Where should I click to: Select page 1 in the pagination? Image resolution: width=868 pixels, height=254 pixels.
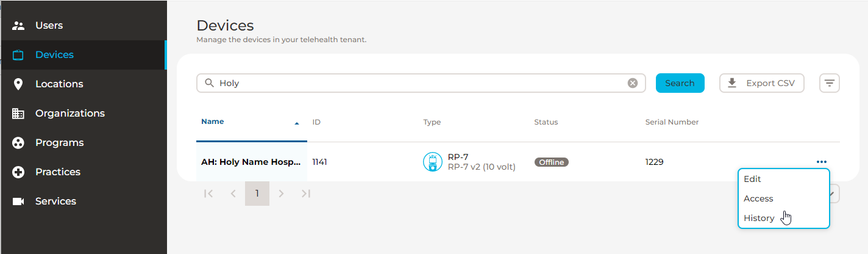257,194
